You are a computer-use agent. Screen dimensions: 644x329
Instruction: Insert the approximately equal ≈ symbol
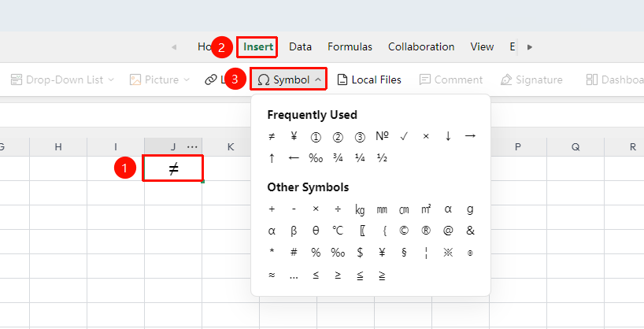pyautogui.click(x=272, y=275)
